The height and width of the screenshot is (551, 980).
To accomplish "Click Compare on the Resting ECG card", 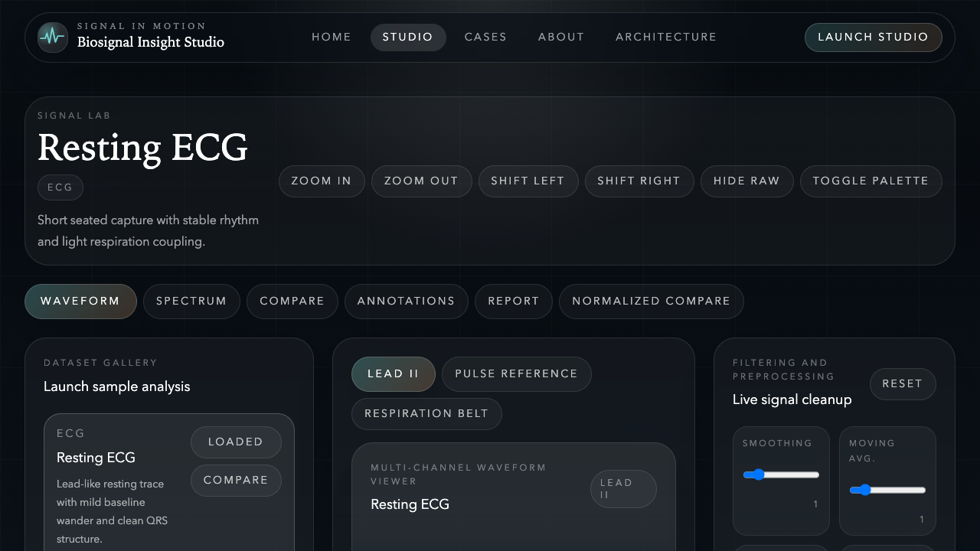I will [236, 481].
